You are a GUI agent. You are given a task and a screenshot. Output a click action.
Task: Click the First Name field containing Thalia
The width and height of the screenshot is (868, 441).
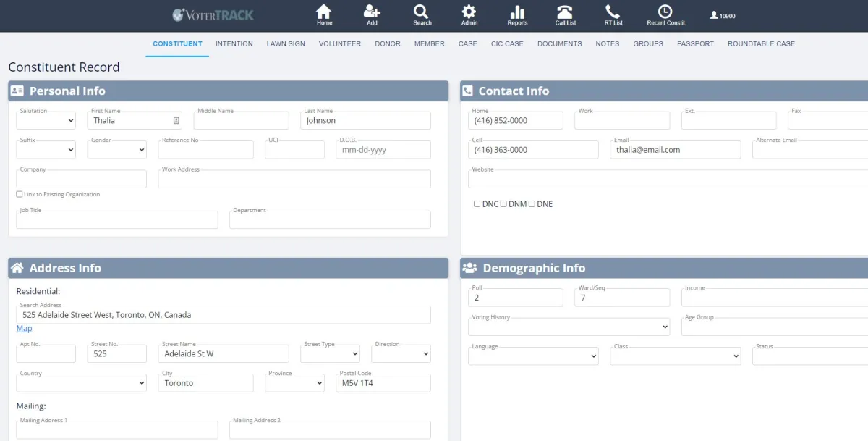[x=135, y=120]
